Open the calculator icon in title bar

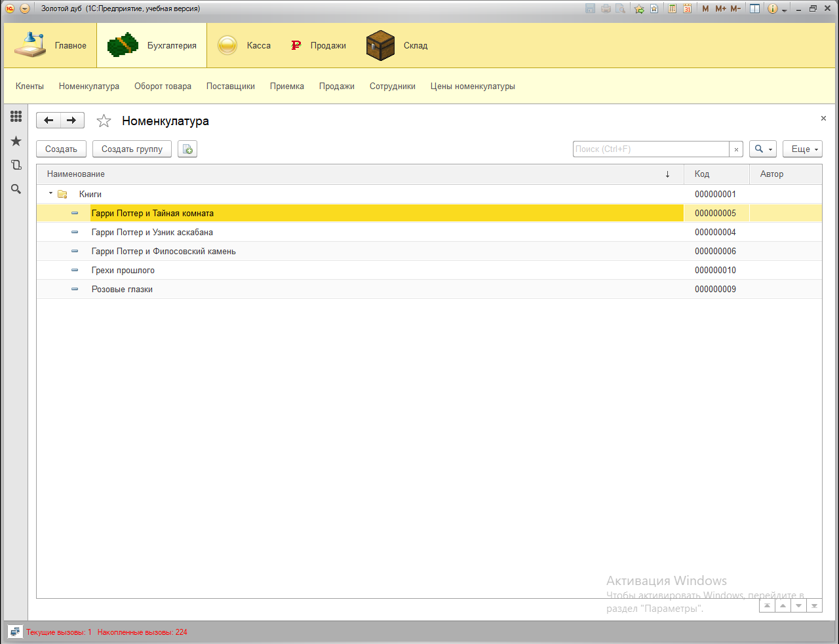(673, 9)
